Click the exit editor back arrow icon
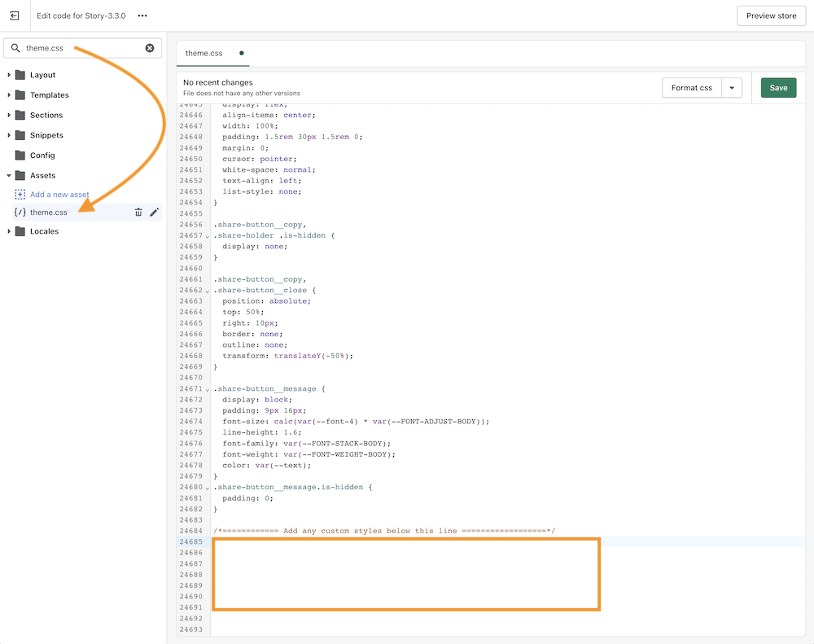 click(14, 15)
